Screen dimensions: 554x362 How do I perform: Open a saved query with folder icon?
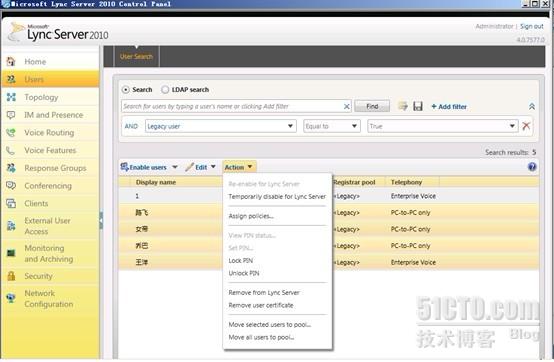pos(403,106)
